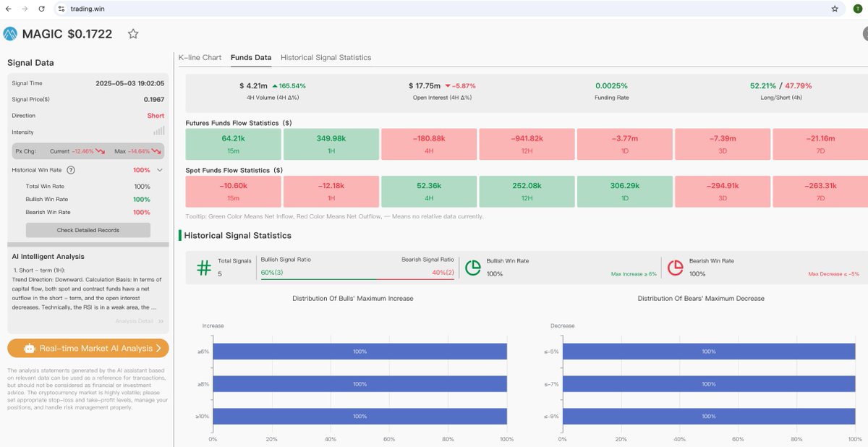Click the robot icon on AI Analysis button
Image resolution: width=868 pixels, height=447 pixels.
click(29, 348)
